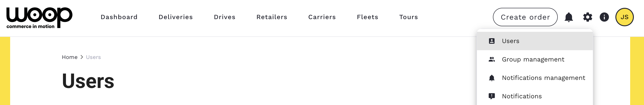Open the settings gear icon

(x=587, y=17)
